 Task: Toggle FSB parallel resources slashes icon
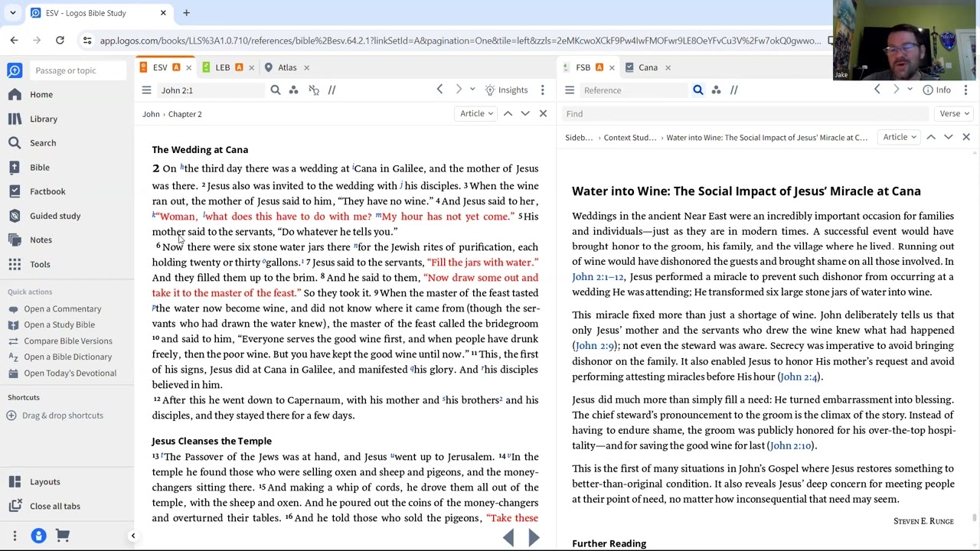pyautogui.click(x=733, y=90)
